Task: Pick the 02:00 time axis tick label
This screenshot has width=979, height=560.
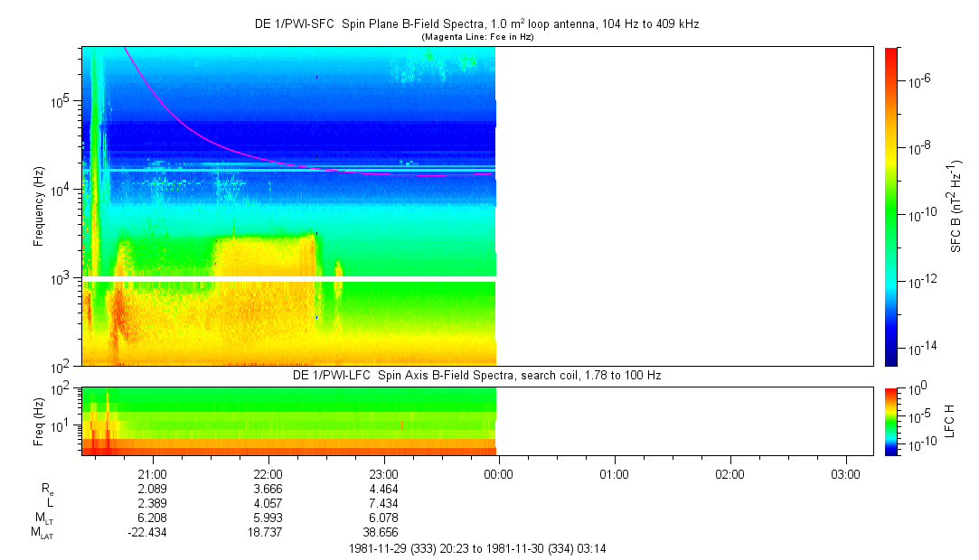Action: pos(730,474)
